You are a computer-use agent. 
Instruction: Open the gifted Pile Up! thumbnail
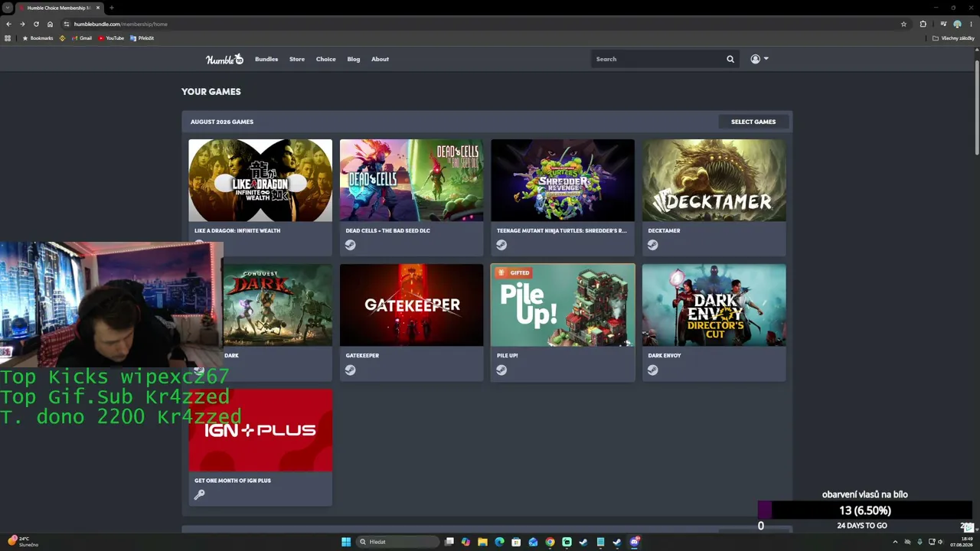(x=563, y=305)
